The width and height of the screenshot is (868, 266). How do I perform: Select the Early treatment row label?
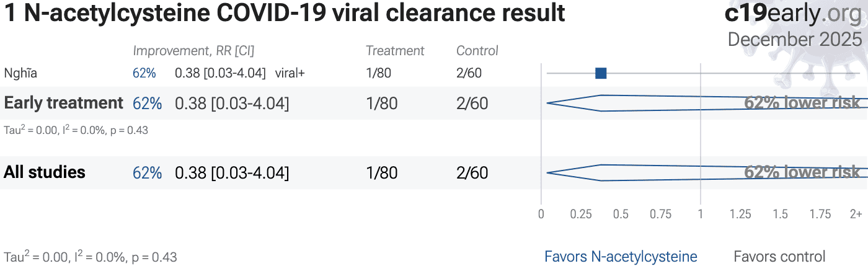coord(63,103)
